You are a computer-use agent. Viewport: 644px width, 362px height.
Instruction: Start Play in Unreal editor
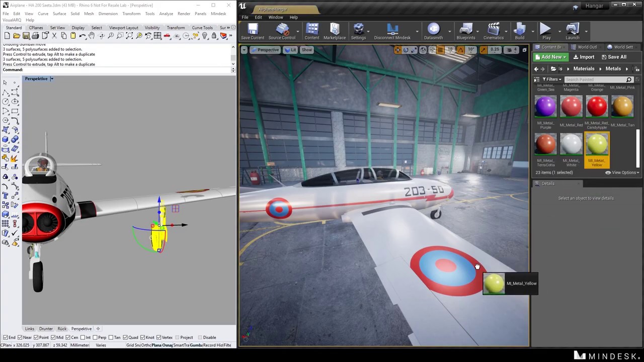click(546, 32)
